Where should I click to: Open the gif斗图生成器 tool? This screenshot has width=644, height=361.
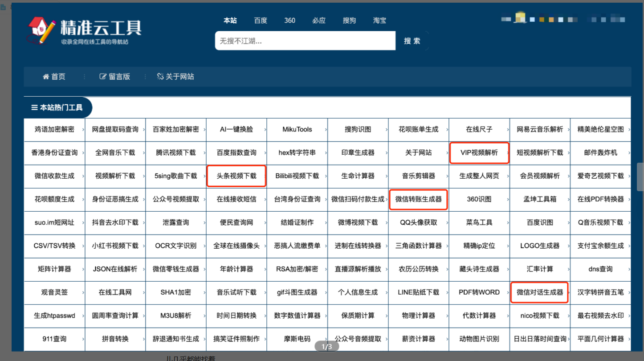(x=297, y=292)
